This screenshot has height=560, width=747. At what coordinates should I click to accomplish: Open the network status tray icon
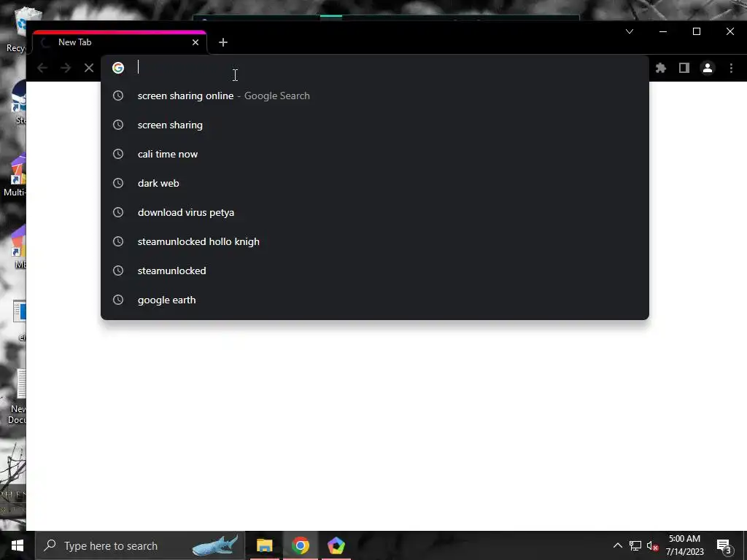click(635, 545)
